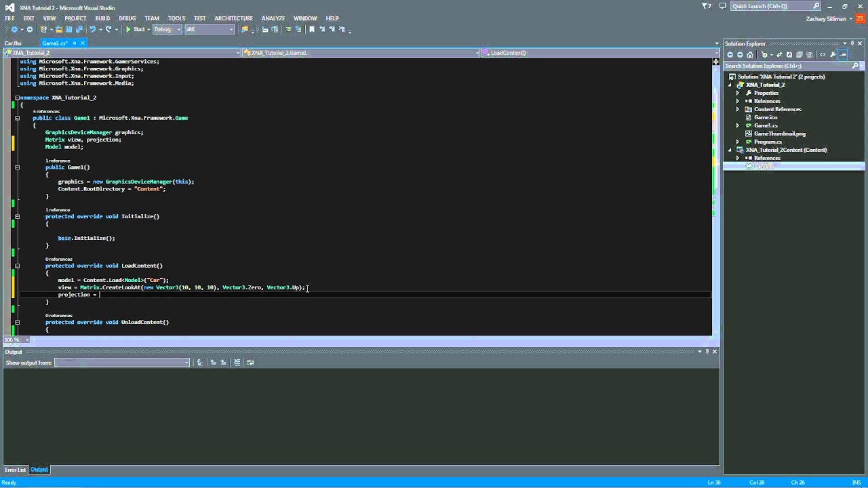Open the XNA_Tutorial_2.Game1 type dropdown

[x=361, y=52]
